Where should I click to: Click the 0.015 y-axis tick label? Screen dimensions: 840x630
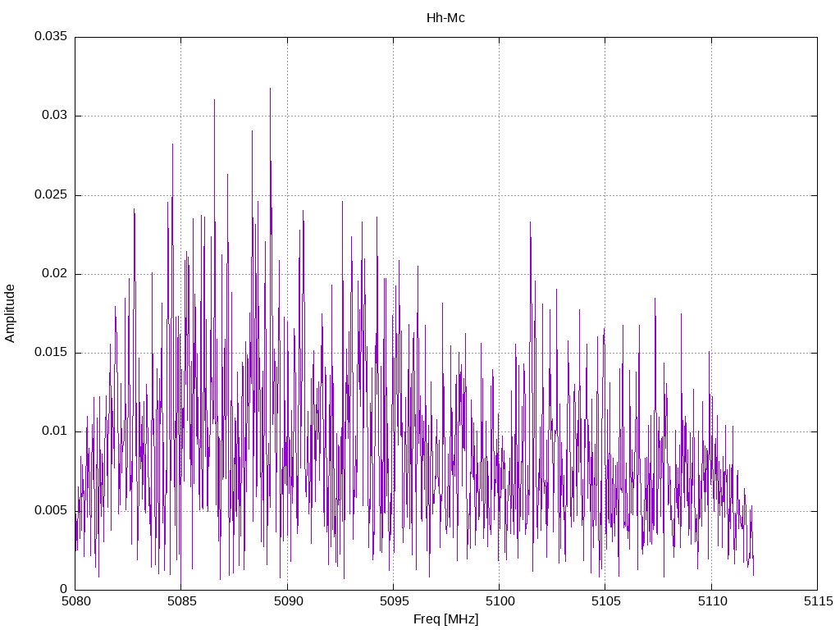49,353
